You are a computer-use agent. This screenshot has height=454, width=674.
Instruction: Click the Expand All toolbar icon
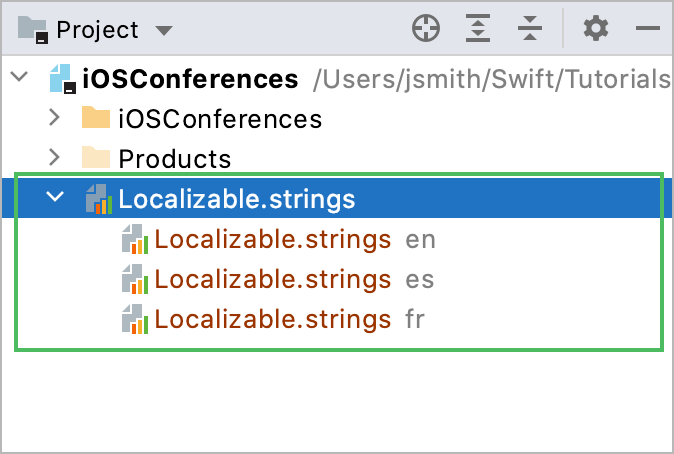tap(479, 29)
